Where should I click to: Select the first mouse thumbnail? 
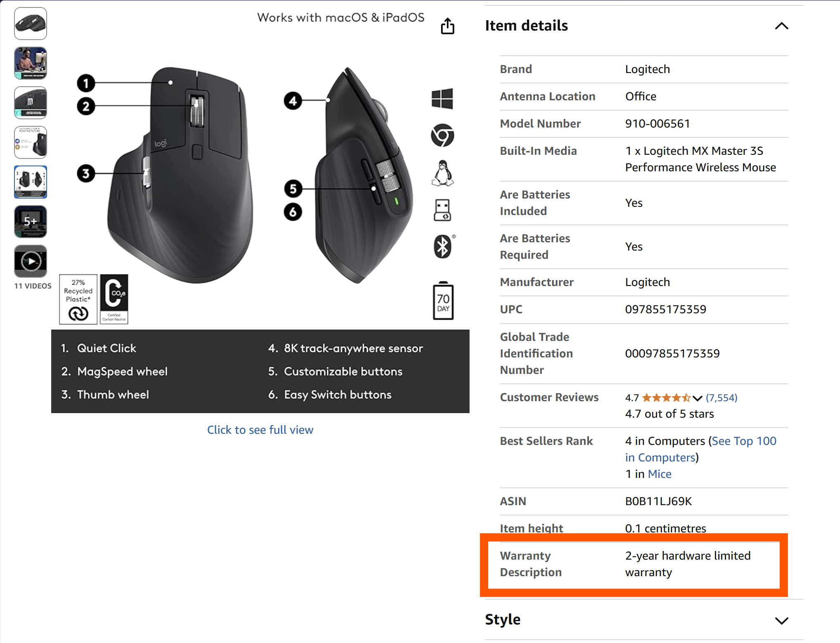click(x=31, y=24)
